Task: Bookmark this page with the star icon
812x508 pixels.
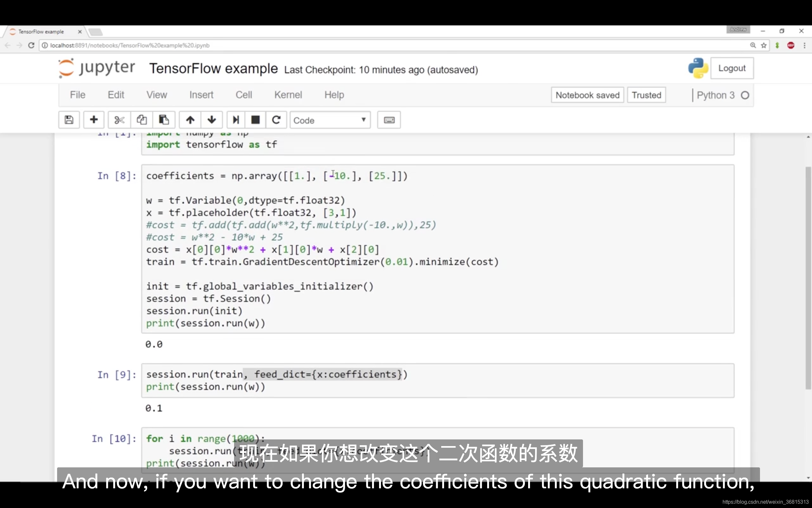Action: tap(764, 45)
